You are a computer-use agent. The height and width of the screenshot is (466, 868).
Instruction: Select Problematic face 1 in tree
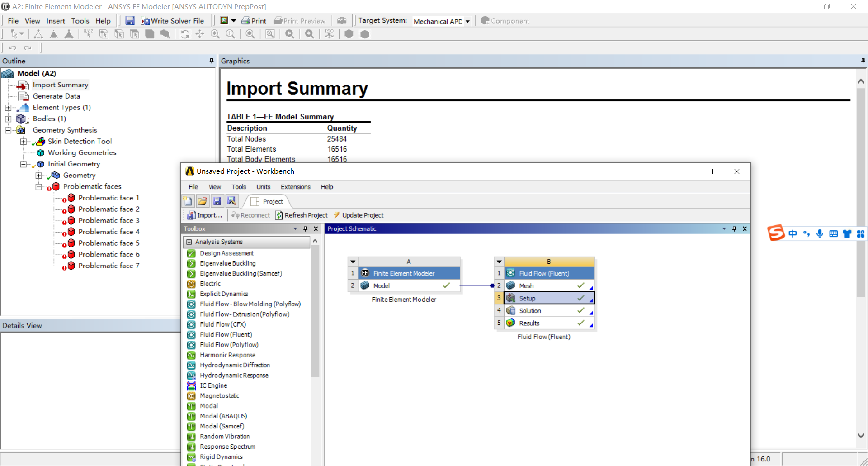coord(108,198)
